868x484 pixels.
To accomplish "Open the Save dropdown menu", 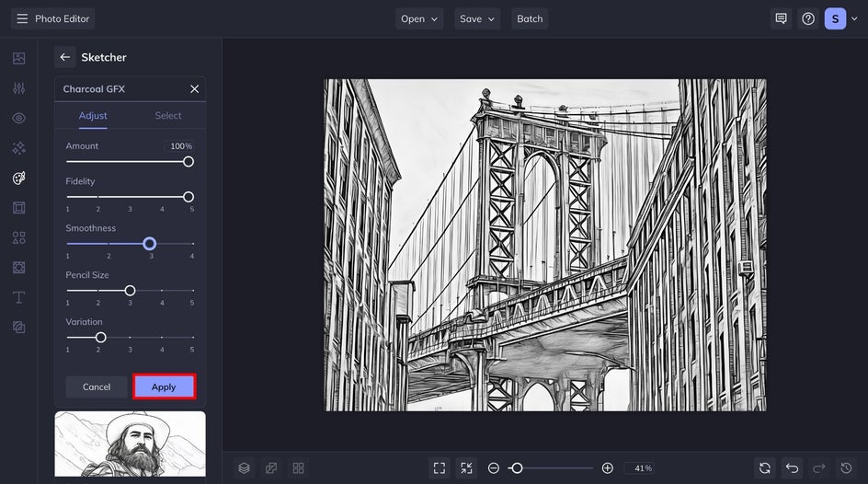I will [477, 18].
